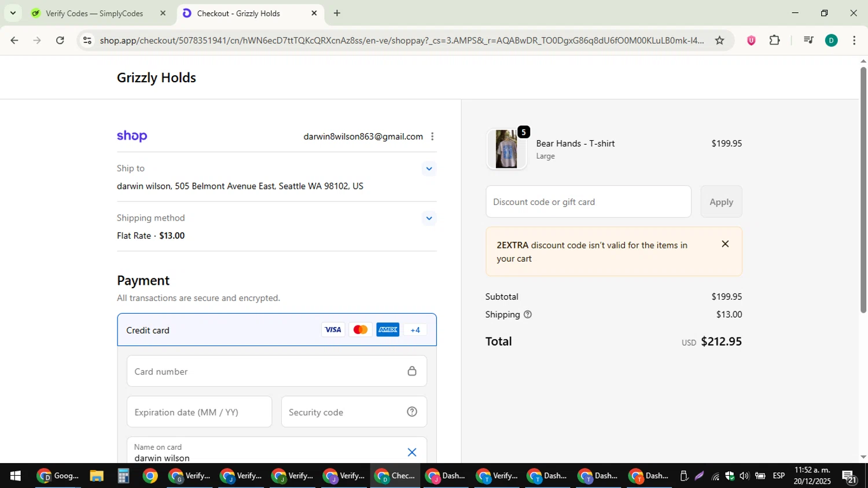The width and height of the screenshot is (868, 488).
Task: Expand the Shipping method section
Action: click(429, 219)
